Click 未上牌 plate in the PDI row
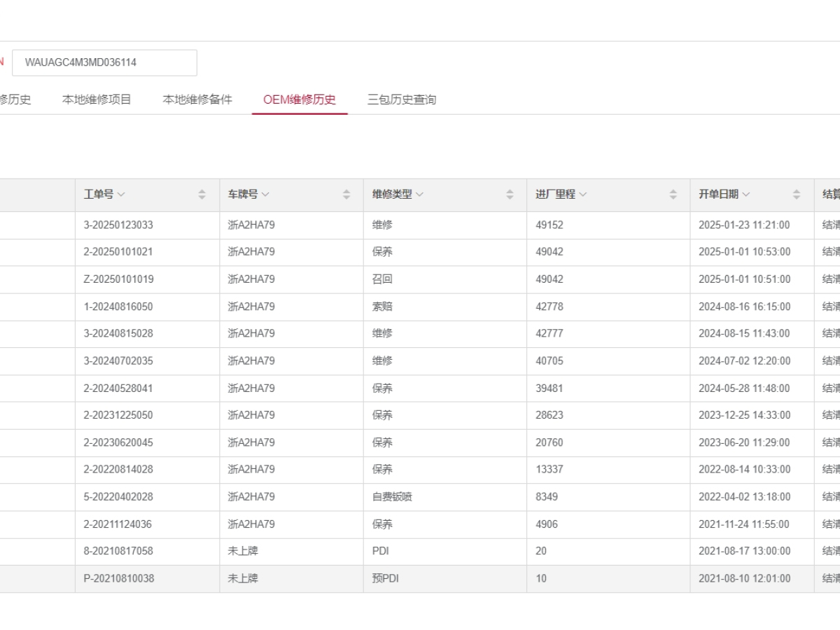 point(243,551)
